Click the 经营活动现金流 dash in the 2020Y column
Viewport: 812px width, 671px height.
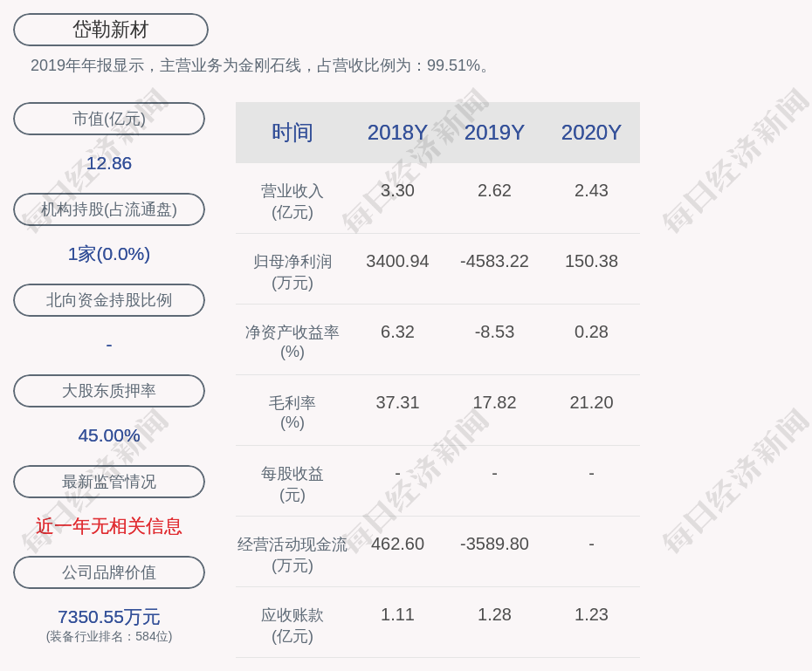point(591,544)
